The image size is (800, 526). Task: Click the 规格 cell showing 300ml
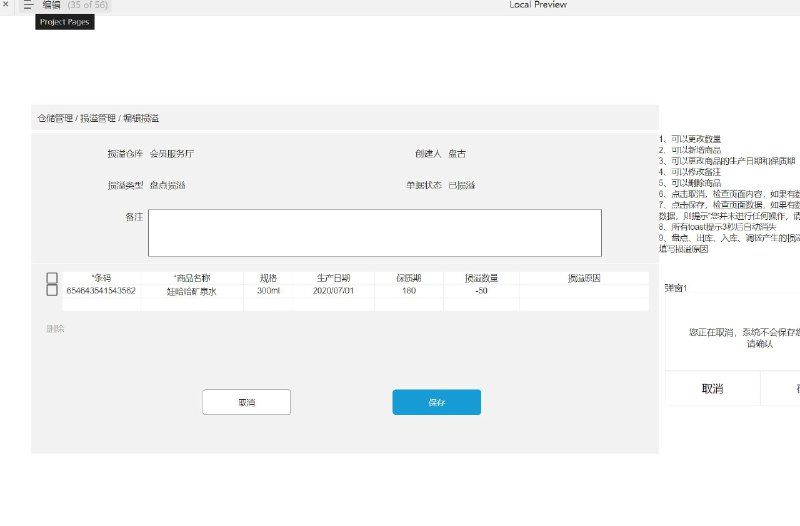tap(268, 291)
